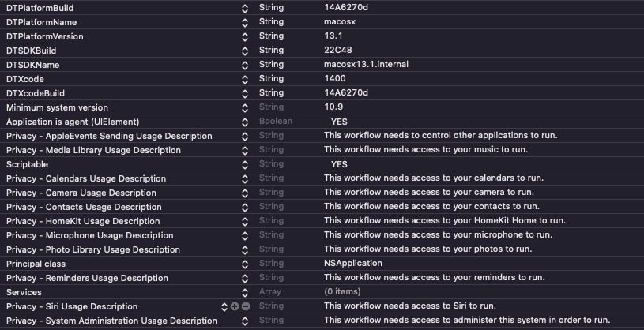This screenshot has height=330, width=644.
Task: Click key stepper arrows for Services row
Action: click(245, 292)
